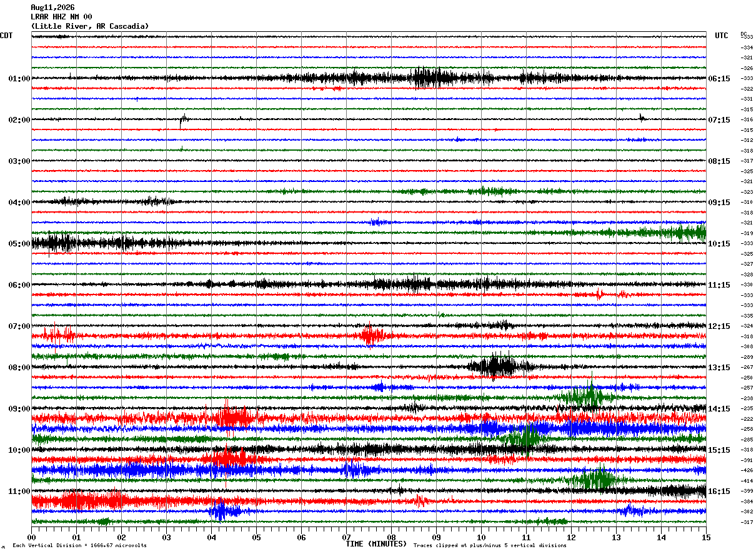This screenshot has height=554, width=756.
Task: Click the traces clipped footnote text
Action: coord(490,545)
